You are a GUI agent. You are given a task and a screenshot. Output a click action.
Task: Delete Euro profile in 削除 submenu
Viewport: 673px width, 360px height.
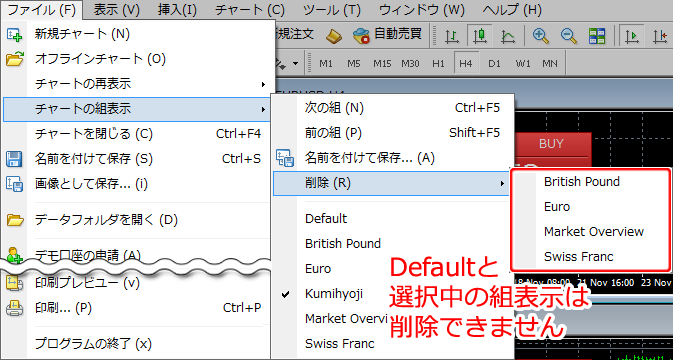590,207
